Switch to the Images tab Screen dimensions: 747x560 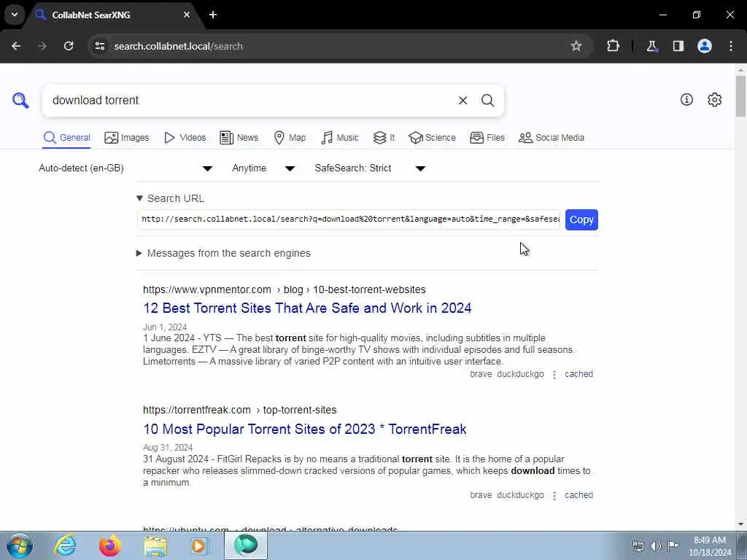127,138
